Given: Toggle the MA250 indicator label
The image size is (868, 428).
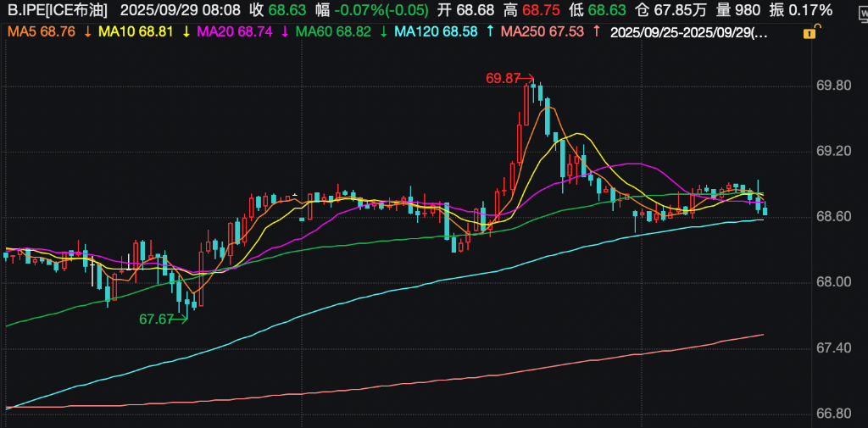Looking at the screenshot, I should click(x=542, y=31).
